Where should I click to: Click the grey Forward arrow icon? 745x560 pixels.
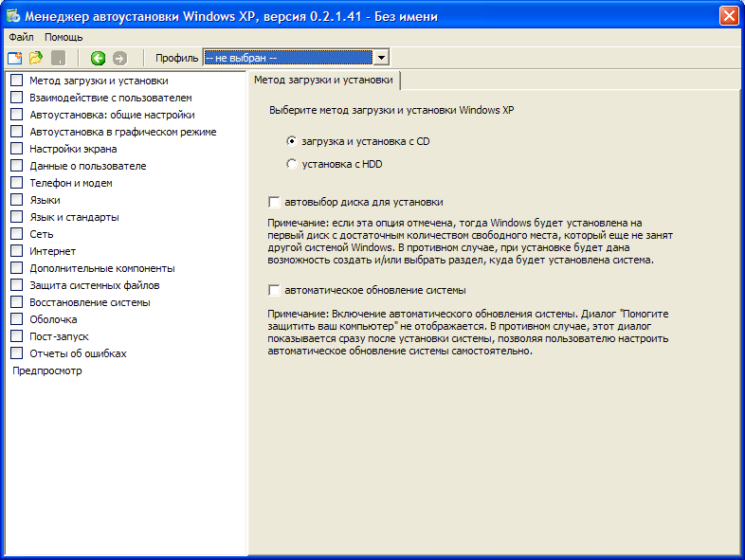tap(119, 58)
